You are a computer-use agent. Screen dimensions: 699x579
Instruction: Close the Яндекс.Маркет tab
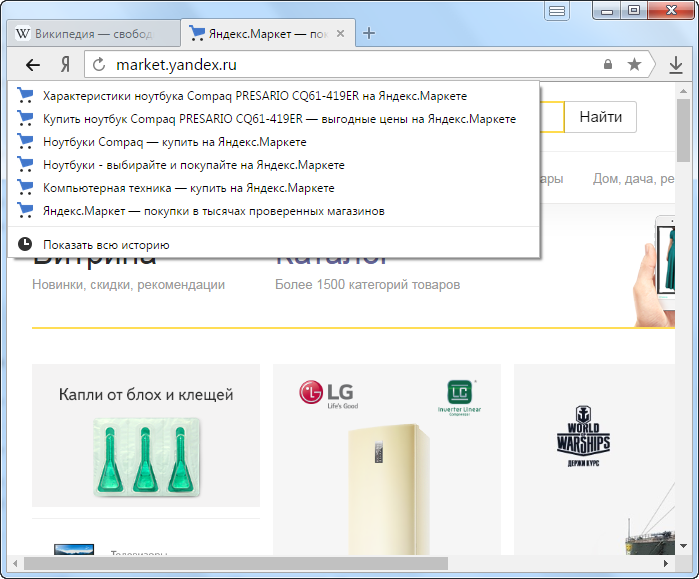340,33
